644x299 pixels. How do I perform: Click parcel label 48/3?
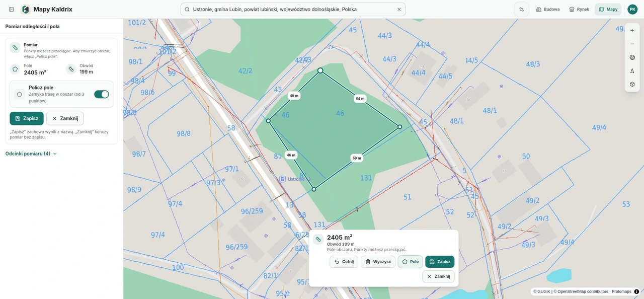click(533, 64)
